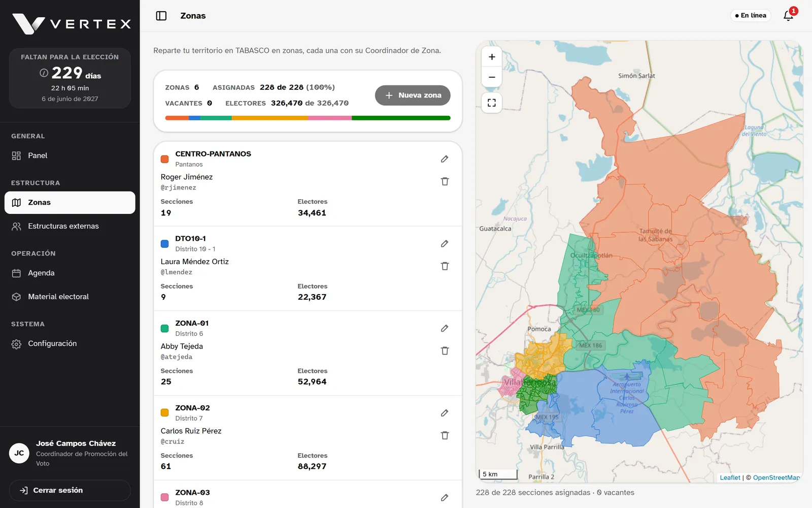
Task: Edit the ZONA-01 zone
Action: (445, 329)
